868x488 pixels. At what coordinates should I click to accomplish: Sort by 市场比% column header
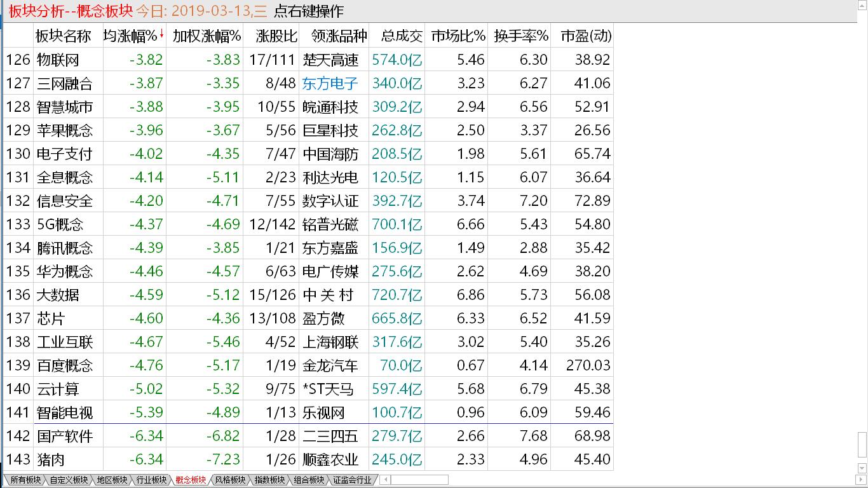[458, 36]
